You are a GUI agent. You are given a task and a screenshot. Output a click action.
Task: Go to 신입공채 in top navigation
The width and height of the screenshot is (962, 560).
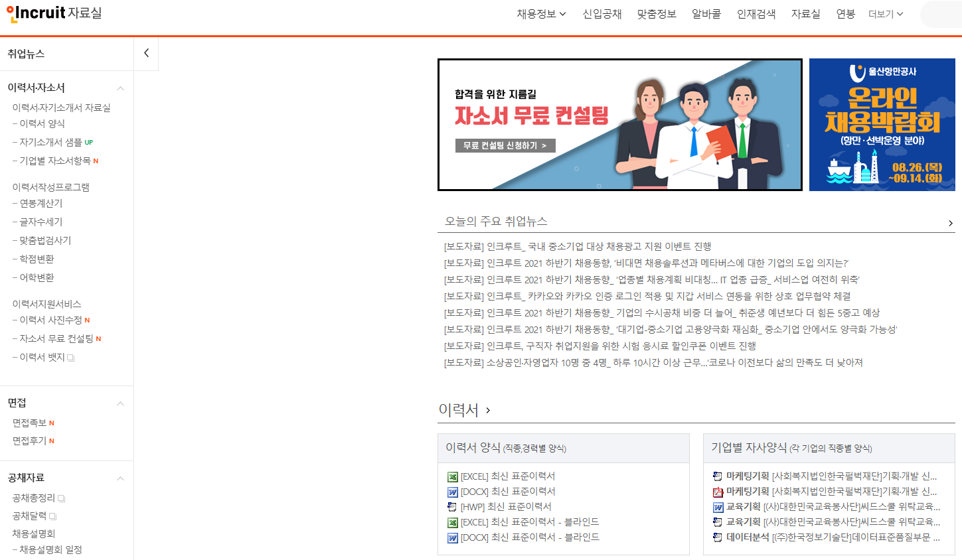[602, 13]
